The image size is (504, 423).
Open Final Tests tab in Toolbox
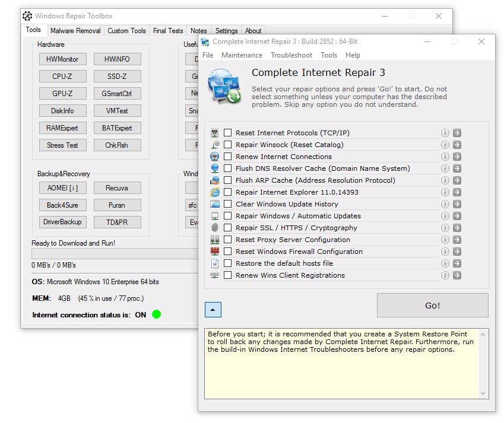pos(168,31)
